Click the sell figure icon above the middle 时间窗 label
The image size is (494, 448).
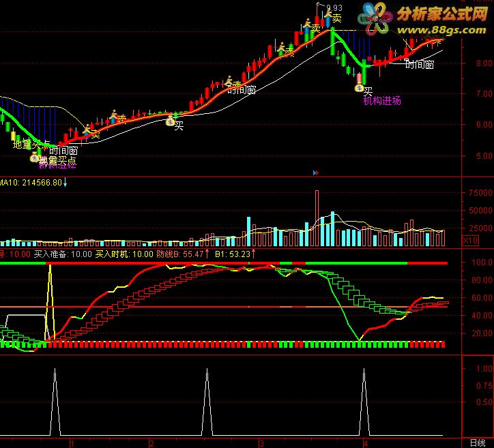(229, 80)
